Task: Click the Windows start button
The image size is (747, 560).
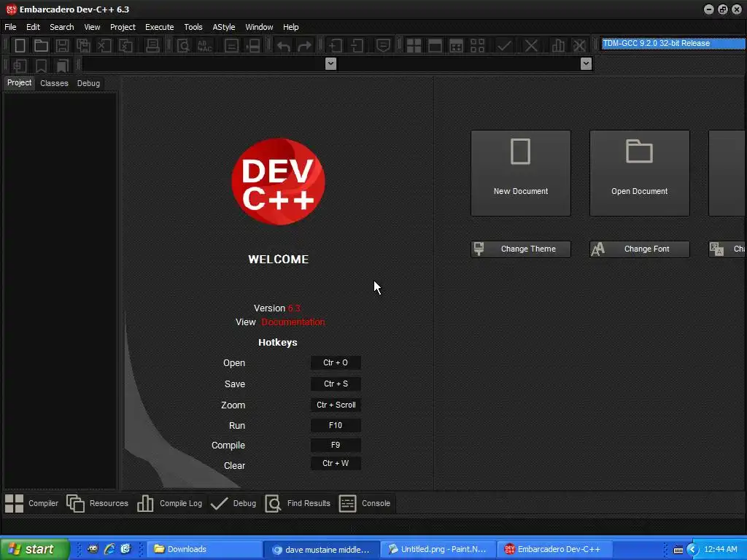Action: [x=35, y=549]
